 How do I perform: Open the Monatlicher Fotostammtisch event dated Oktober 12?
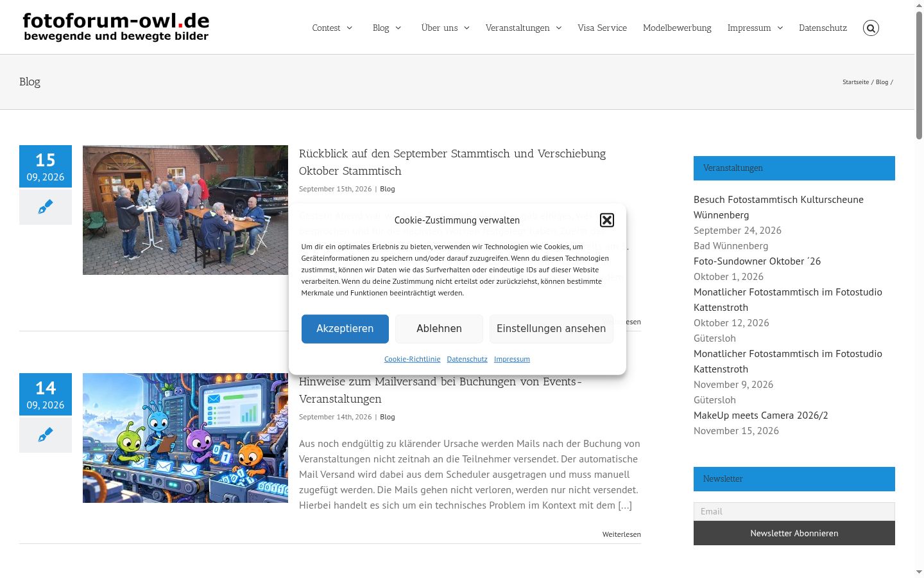pos(788,299)
